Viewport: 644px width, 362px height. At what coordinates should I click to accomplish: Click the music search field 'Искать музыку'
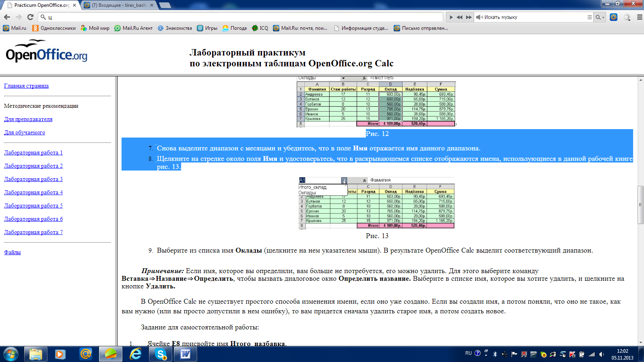(x=533, y=17)
